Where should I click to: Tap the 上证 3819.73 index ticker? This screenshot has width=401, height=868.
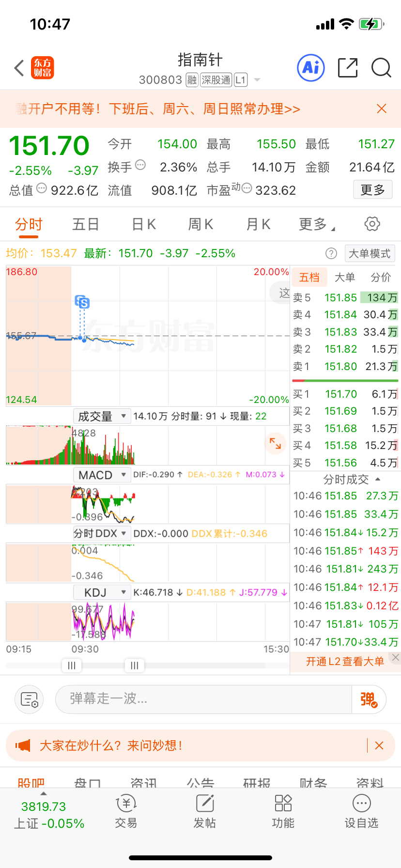pyautogui.click(x=48, y=815)
